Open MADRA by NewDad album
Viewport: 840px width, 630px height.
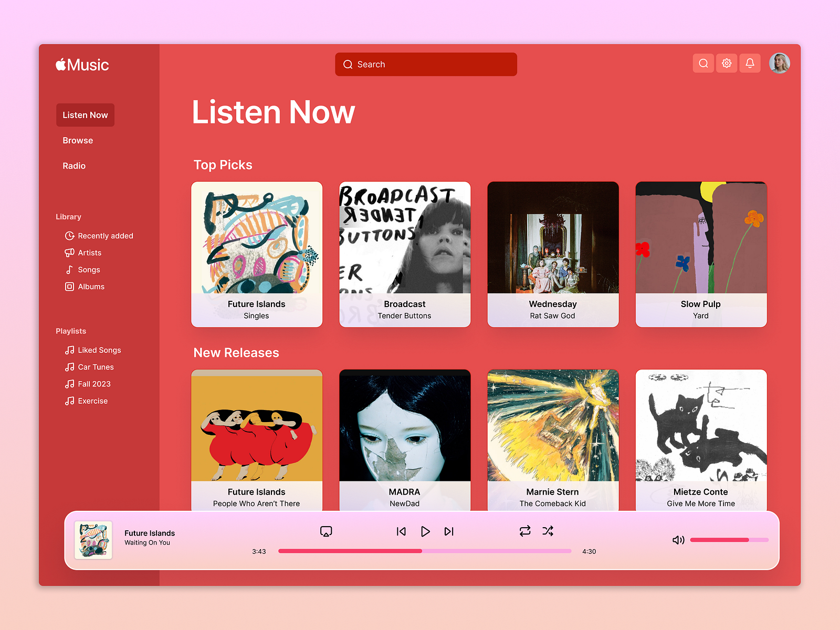(405, 440)
